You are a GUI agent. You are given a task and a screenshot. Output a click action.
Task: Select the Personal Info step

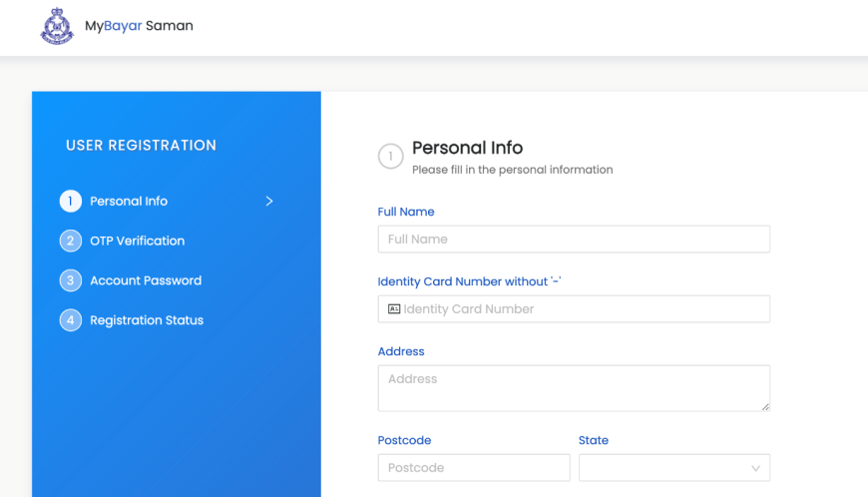point(129,201)
